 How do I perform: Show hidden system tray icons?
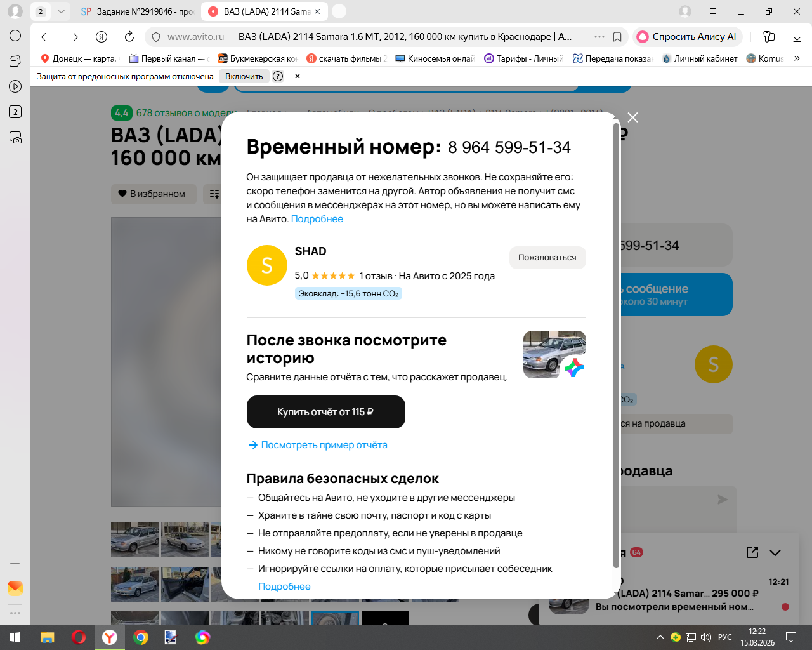660,637
